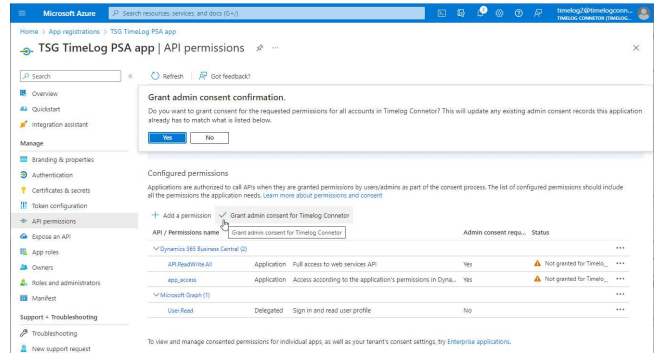Image resolution: width=659 pixels, height=361 pixels.
Task: Open Expose an API
Action: coord(51,237)
